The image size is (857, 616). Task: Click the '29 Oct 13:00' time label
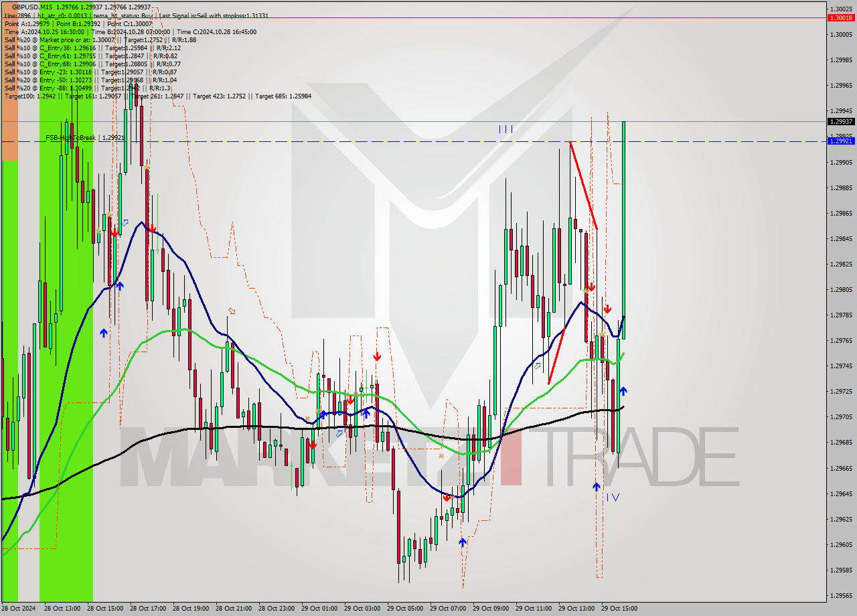[x=576, y=609]
